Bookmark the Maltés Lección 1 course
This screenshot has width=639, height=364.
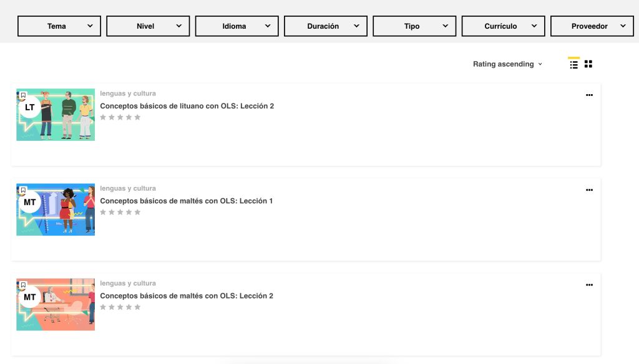(x=23, y=190)
